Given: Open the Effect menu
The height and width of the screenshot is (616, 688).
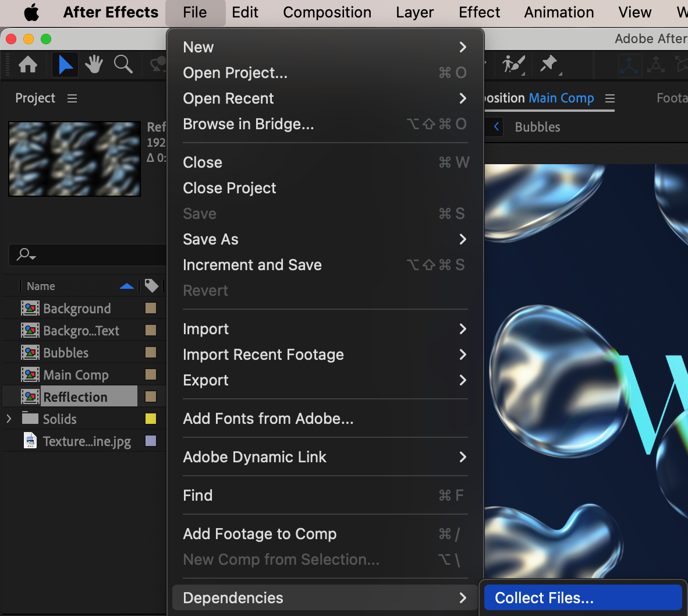Looking at the screenshot, I should [x=479, y=13].
